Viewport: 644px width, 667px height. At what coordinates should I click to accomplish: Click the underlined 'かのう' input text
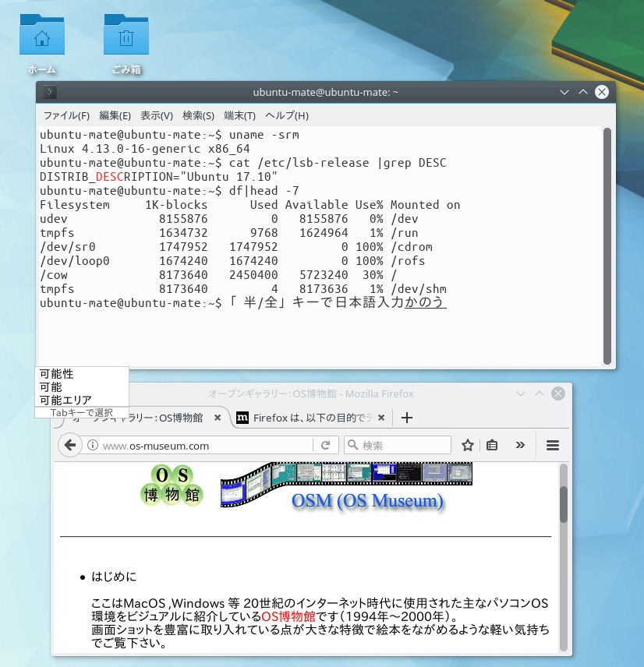(425, 302)
